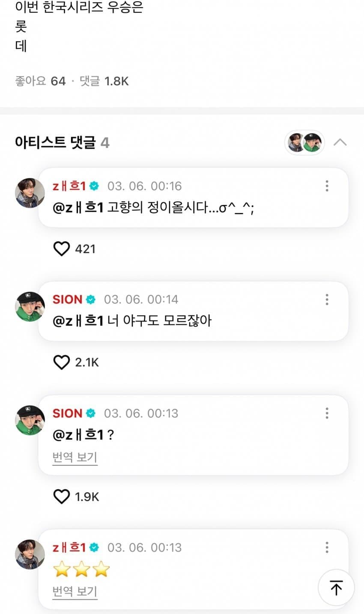This screenshot has width=364, height=614.
Task: Tap SION's avatar on the 00:14 comment
Action: tap(30, 307)
